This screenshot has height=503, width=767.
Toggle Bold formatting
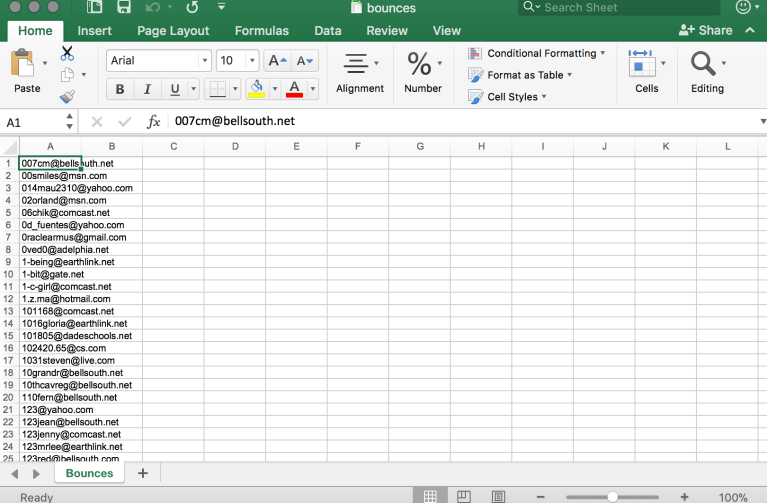120,90
